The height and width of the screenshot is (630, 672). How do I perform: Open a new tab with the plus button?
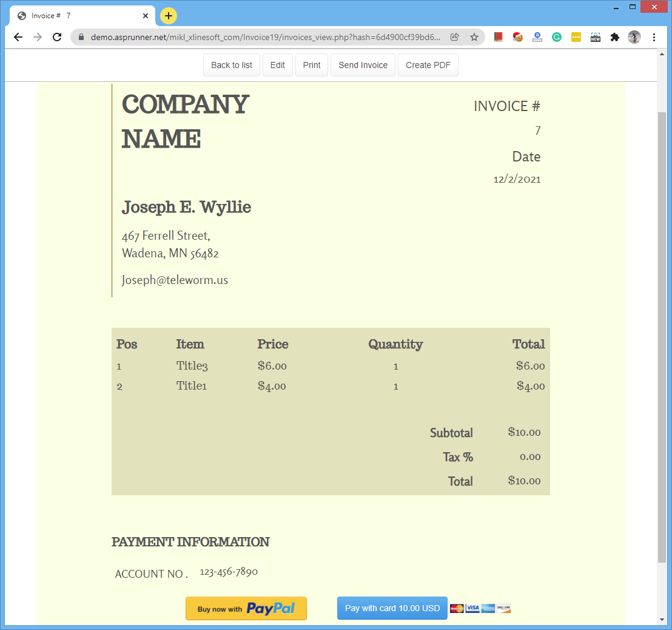(169, 16)
